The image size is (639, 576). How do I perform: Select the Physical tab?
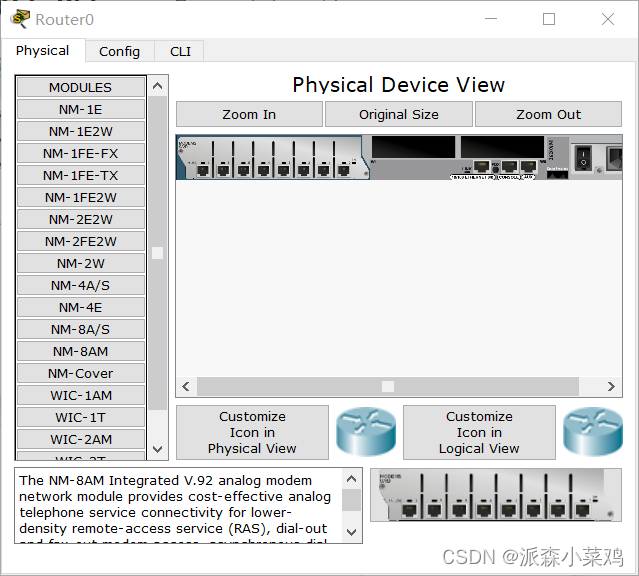(42, 51)
